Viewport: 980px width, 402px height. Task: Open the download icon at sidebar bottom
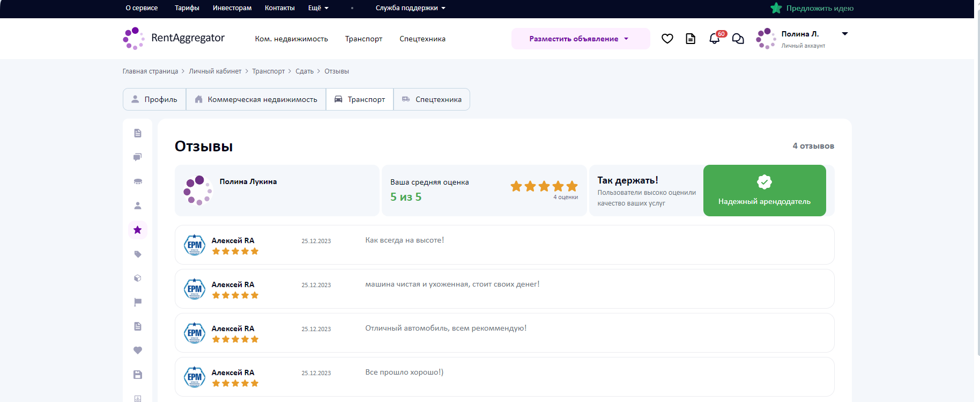click(x=138, y=398)
